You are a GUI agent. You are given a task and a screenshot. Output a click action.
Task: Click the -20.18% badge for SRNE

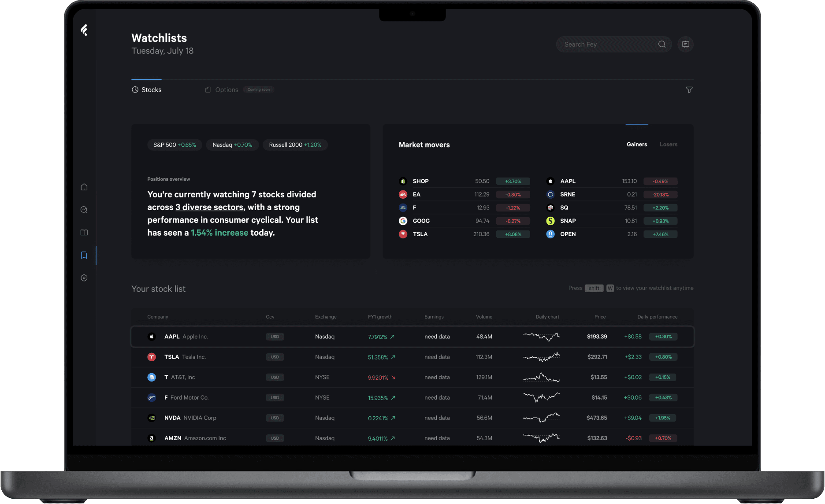click(x=661, y=195)
